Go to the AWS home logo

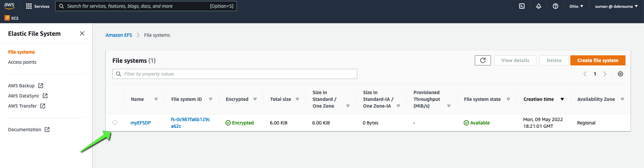(9, 6)
